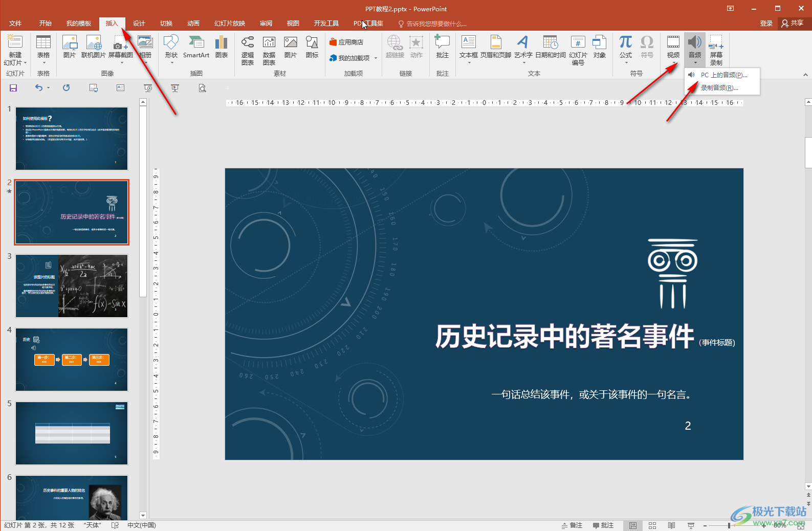
Task: Select slide 4 thumbnail with orange steps
Action: coord(72,360)
